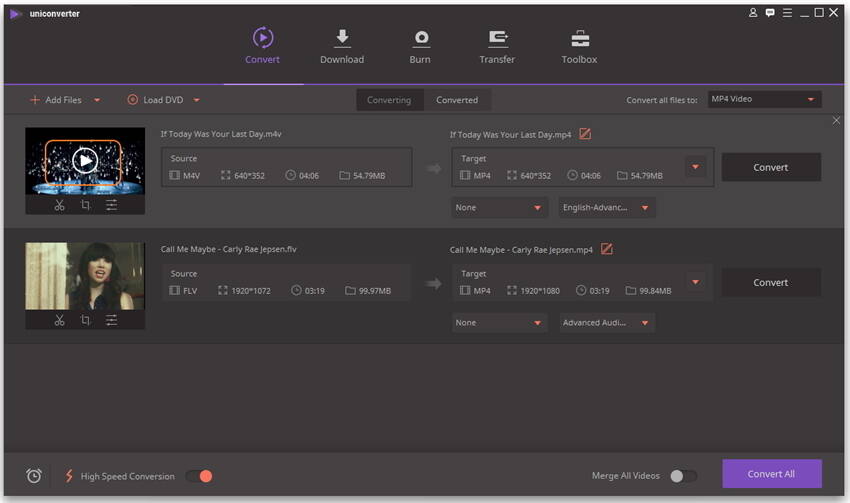Convert the Call Me Maybe file
Image resolution: width=850 pixels, height=503 pixels.
771,282
